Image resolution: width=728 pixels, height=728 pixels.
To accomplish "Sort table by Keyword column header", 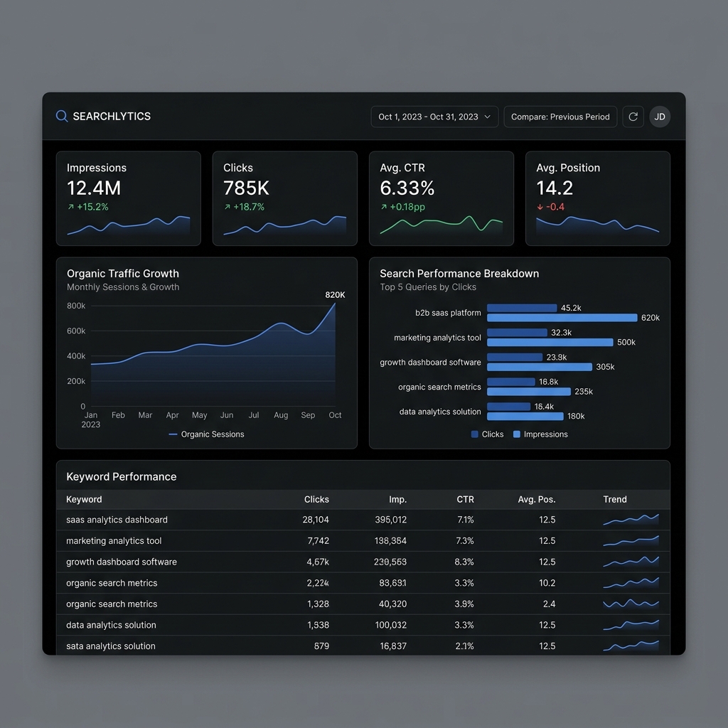I will pyautogui.click(x=84, y=499).
